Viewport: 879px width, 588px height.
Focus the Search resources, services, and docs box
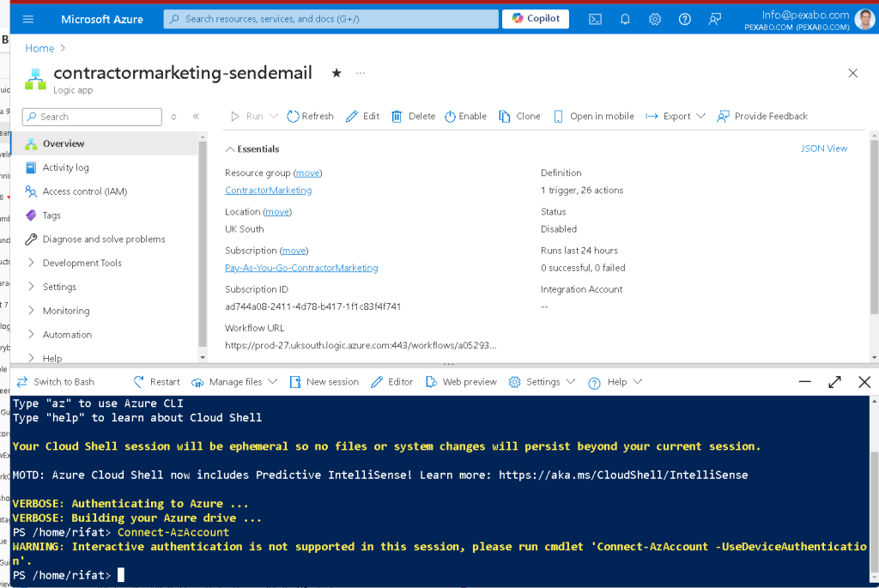coord(330,19)
